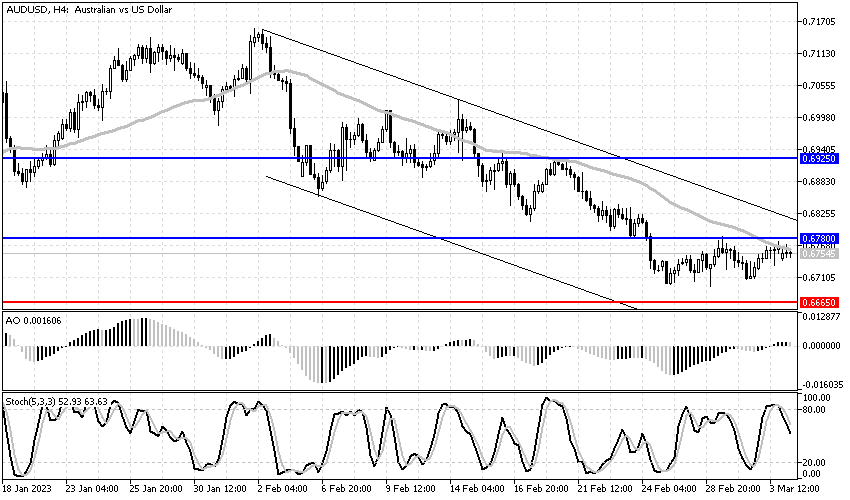This screenshot has height=500, width=850.
Task: Click the 100.00 stochastic scale label
Action: 816,398
